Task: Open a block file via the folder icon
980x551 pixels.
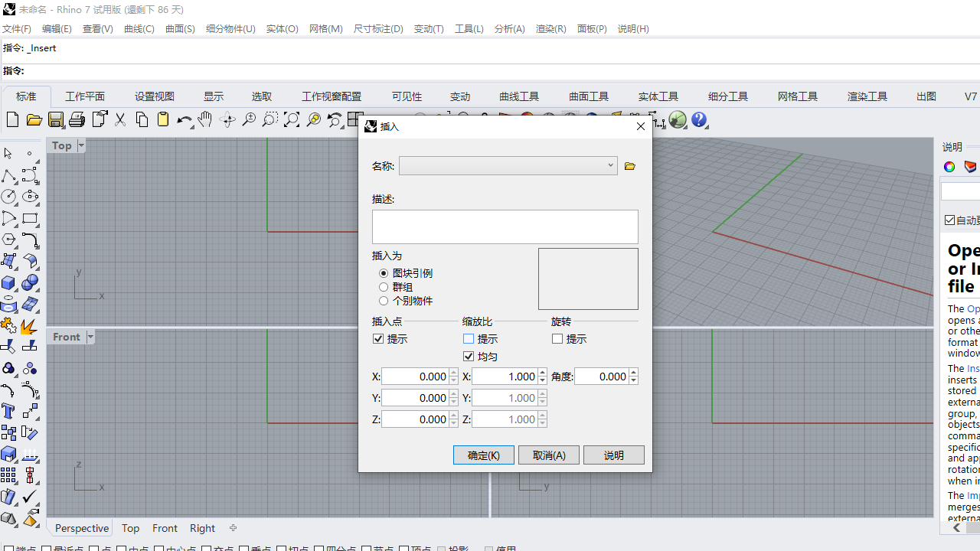Action: pos(629,165)
